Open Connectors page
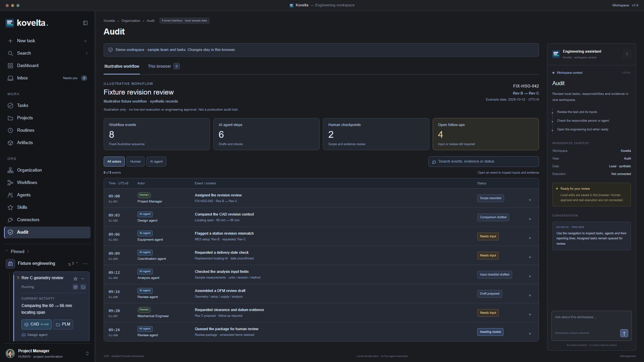 tap(47, 220)
